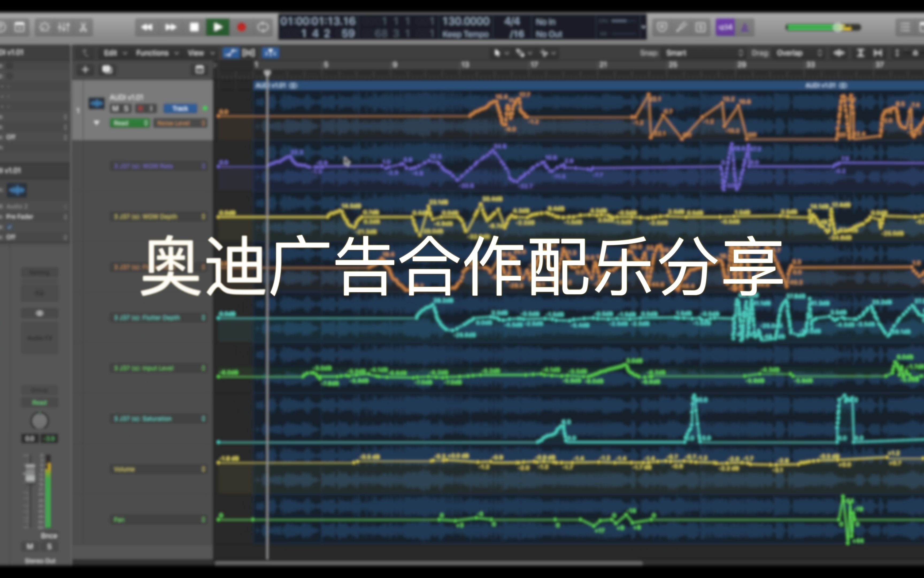
Task: Toggle the green automation power indicator
Action: [x=205, y=109]
